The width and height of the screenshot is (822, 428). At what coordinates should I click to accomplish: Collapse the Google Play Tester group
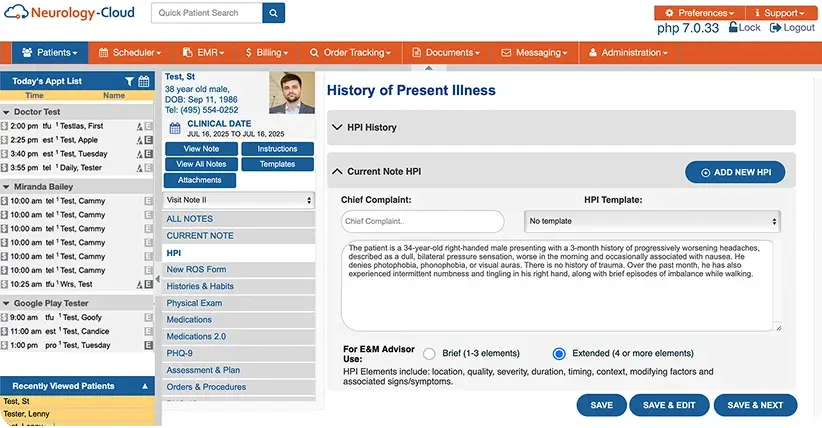tap(6, 304)
